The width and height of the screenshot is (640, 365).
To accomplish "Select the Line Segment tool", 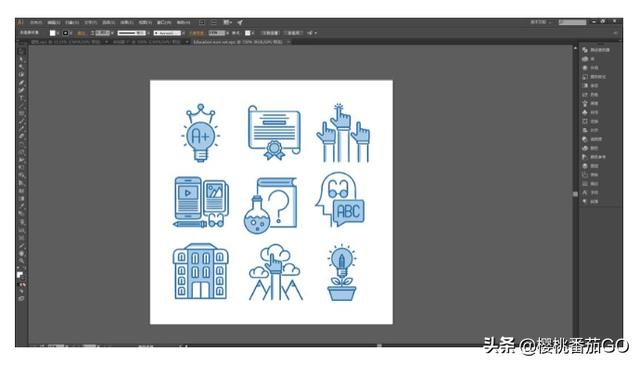I will tap(22, 106).
